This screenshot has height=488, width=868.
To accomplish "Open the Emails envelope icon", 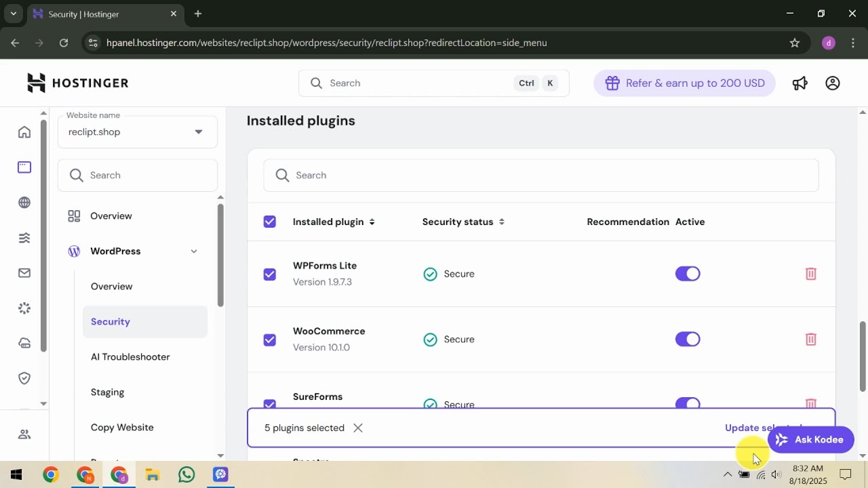I will pyautogui.click(x=24, y=272).
